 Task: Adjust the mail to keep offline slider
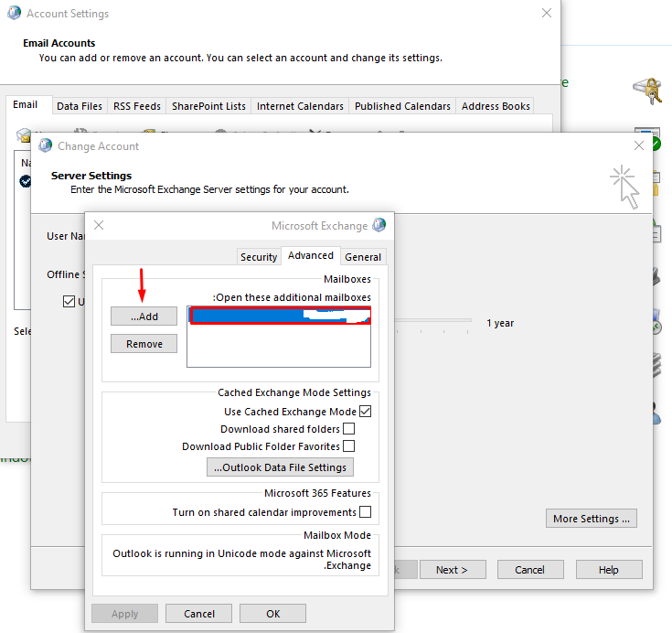pyautogui.click(x=432, y=320)
